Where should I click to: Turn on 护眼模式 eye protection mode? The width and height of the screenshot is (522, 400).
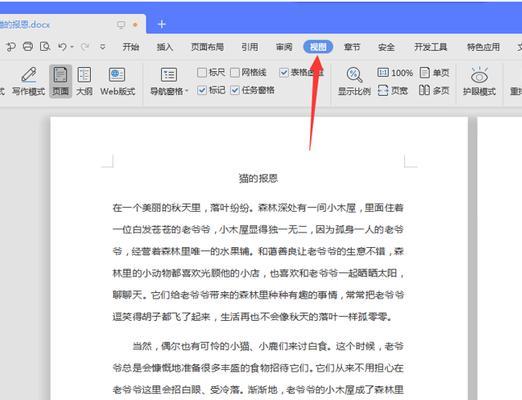479,81
